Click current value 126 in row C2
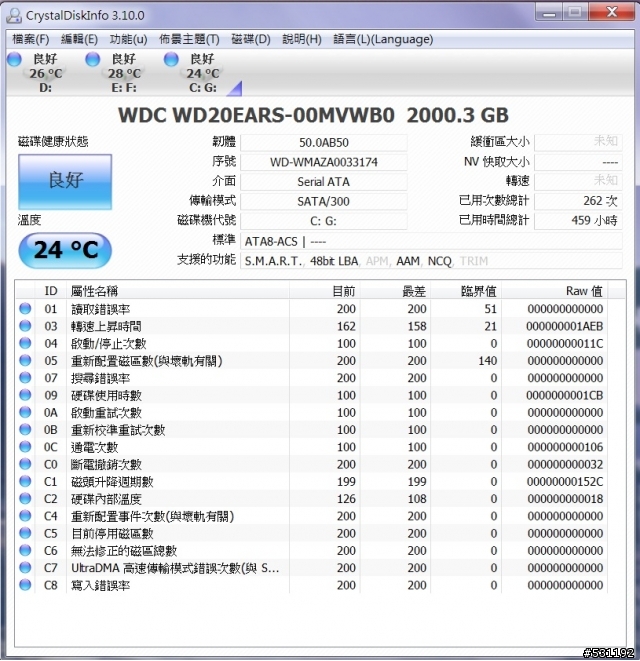This screenshot has height=661, width=640. pyautogui.click(x=347, y=499)
